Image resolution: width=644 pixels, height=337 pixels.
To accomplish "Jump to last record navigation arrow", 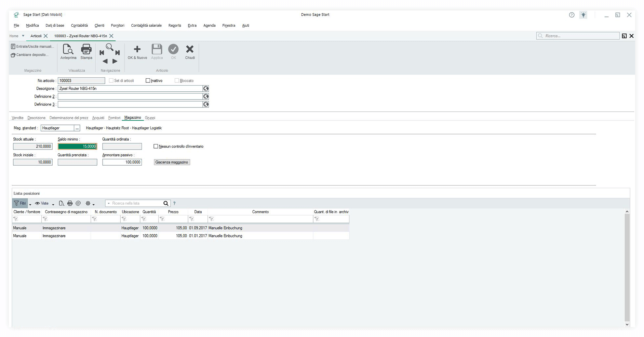I will pos(118,53).
